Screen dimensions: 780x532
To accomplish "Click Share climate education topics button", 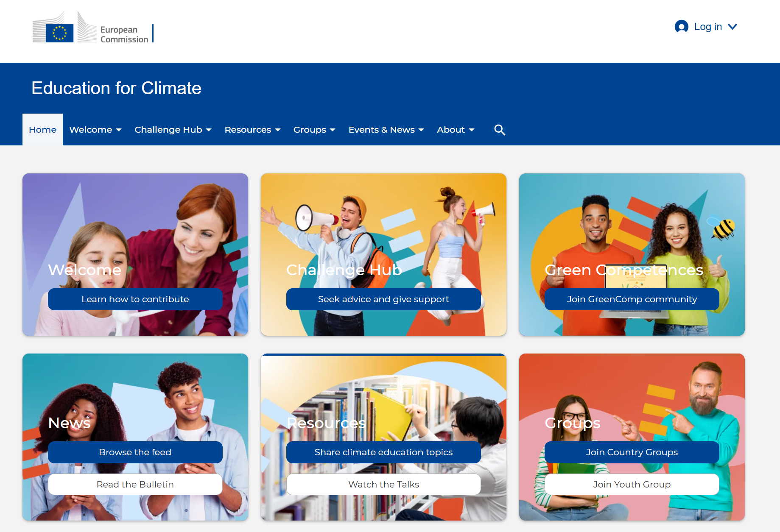I will coord(383,452).
